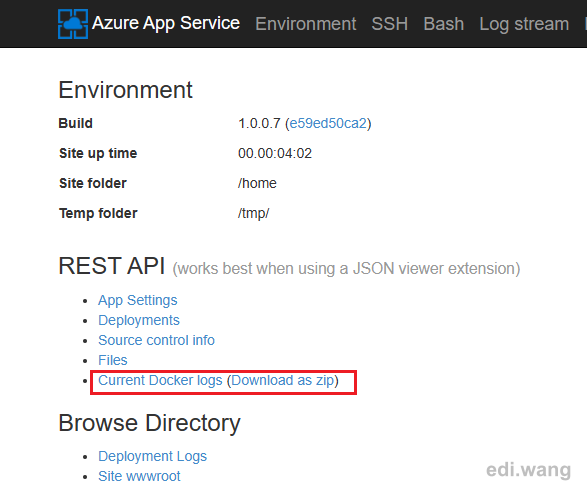Select the /home site folder value
The width and height of the screenshot is (587, 496).
(x=257, y=183)
